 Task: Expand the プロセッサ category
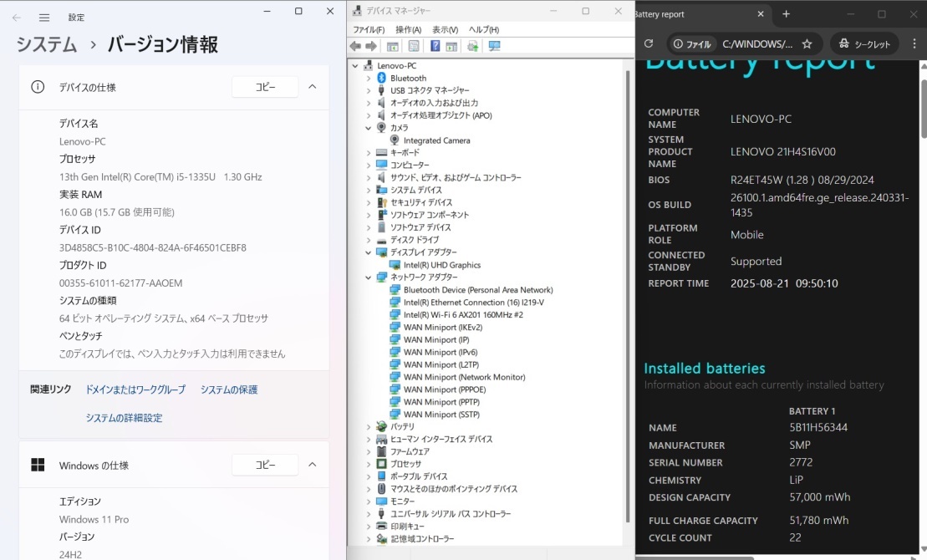pos(369,464)
